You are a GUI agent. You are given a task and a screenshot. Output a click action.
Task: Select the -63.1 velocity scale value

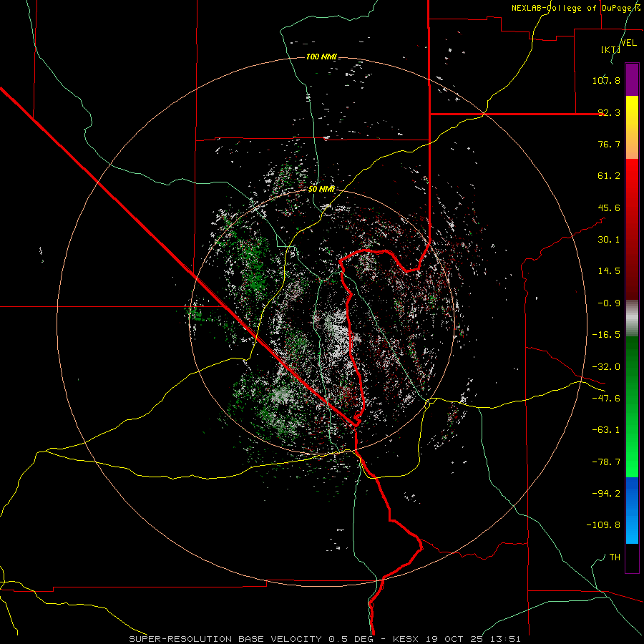(606, 430)
